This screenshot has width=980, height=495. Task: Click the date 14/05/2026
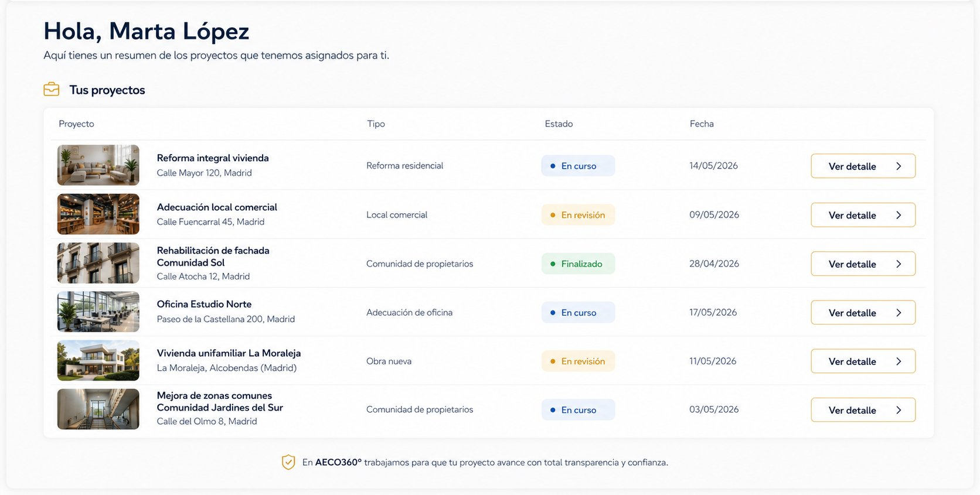[713, 166]
